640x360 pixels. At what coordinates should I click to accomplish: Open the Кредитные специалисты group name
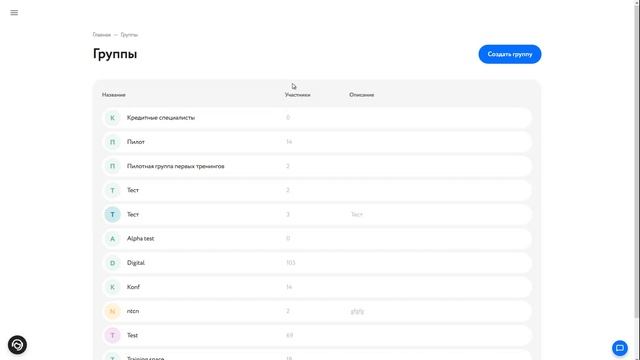(161, 118)
